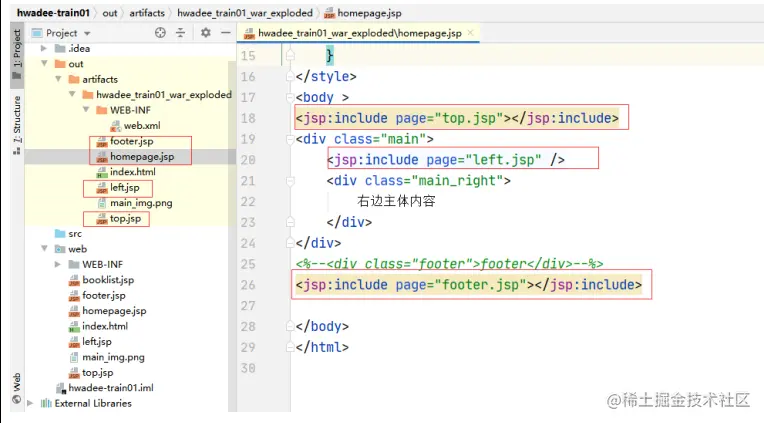Select homepage.jsp in the web folder
Screen dimensions: 764x423
pos(114,311)
